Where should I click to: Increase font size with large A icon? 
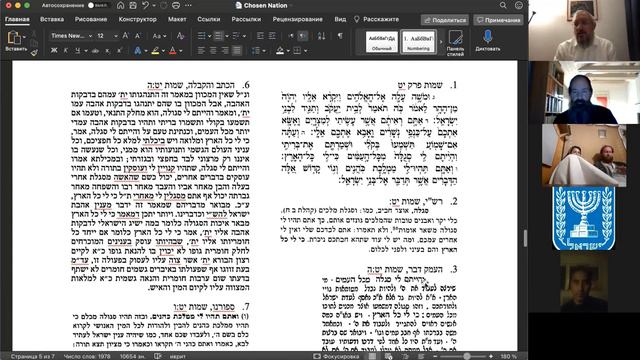(x=126, y=36)
